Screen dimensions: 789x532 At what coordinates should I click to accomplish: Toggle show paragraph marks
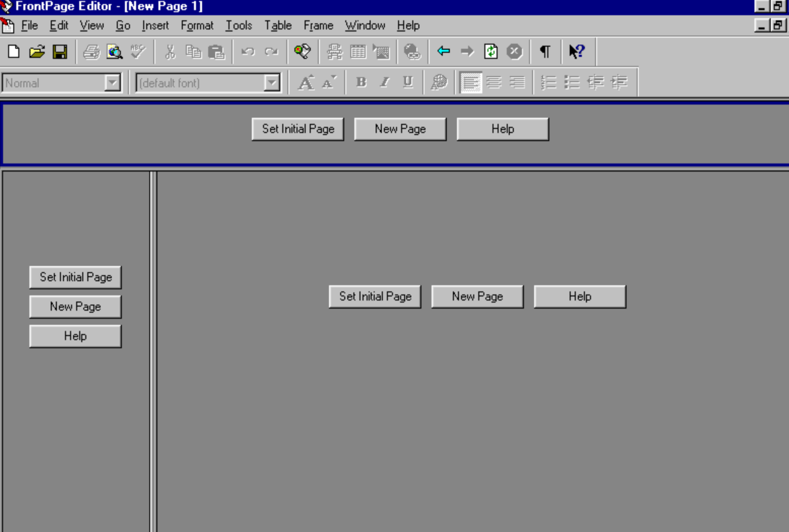[x=545, y=51]
